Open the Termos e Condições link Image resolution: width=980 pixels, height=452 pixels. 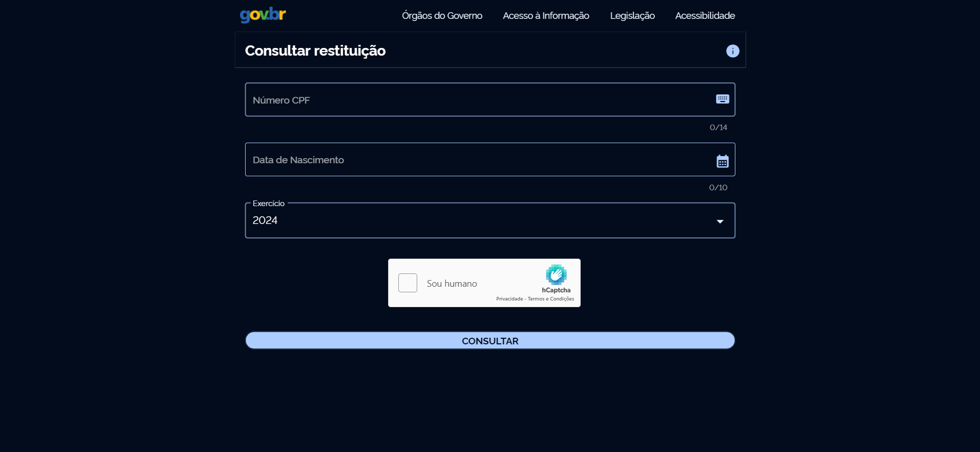[551, 299]
